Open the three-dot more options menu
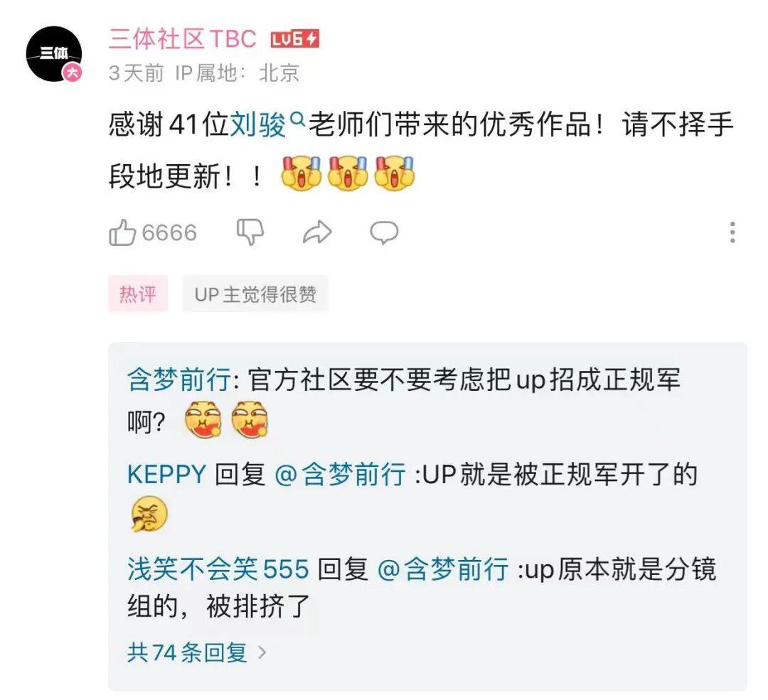The image size is (768, 700). (x=732, y=232)
